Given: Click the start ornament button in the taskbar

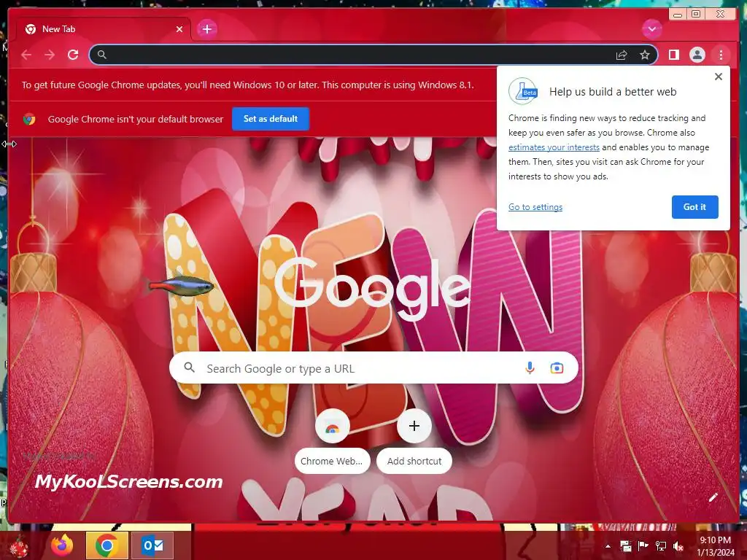Looking at the screenshot, I should [x=18, y=546].
